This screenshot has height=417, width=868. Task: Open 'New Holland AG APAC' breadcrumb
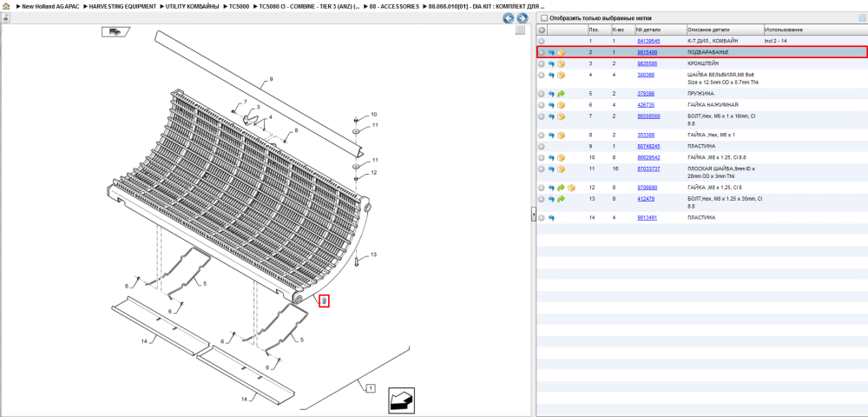[50, 6]
